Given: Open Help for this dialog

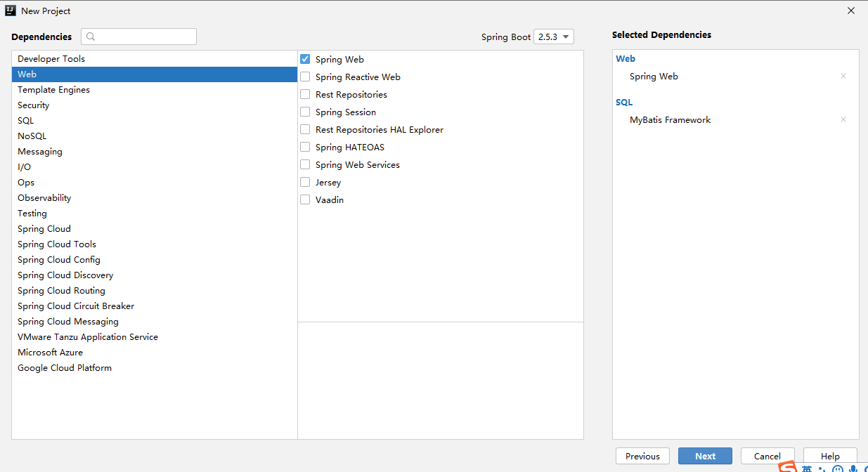Looking at the screenshot, I should click(830, 456).
